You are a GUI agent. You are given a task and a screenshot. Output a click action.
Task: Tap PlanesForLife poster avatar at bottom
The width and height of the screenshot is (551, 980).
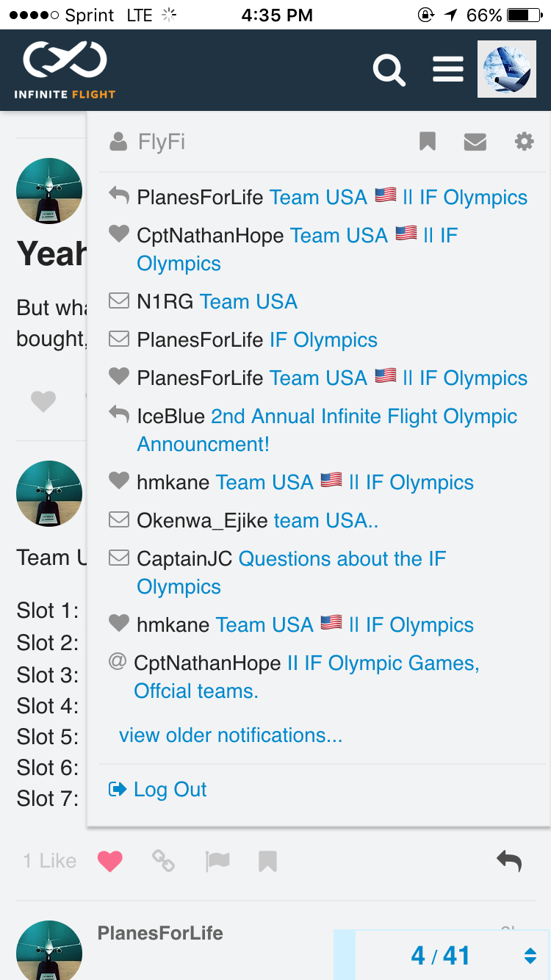49,950
